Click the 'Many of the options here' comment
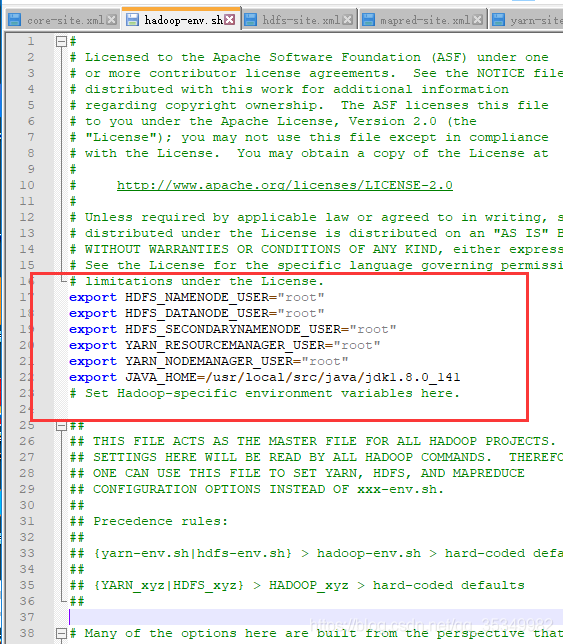The image size is (563, 644). [316, 633]
